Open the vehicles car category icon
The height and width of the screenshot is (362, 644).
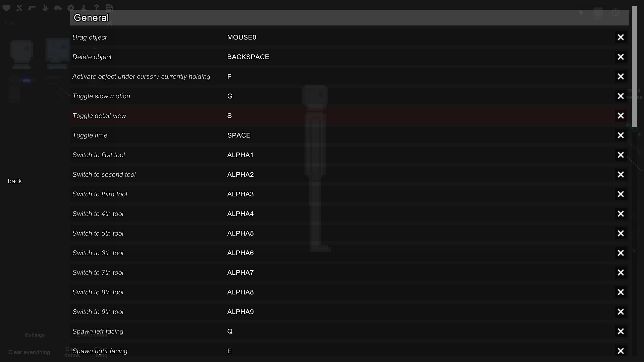(58, 8)
